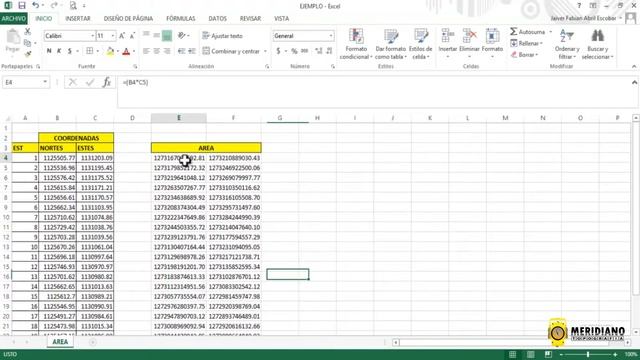
Task: Click the Save icon in the quick access toolbar
Action: [x=22, y=6]
